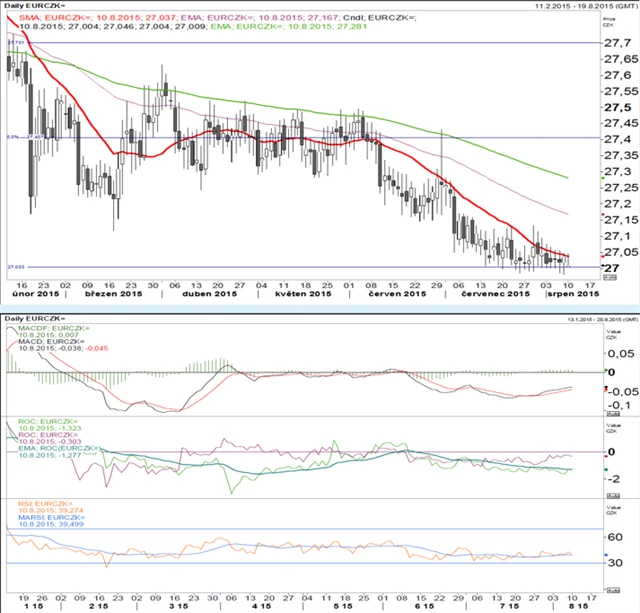Click the RSI EURCZK= legend label
This screenshot has width=640, height=613.
pos(47,505)
